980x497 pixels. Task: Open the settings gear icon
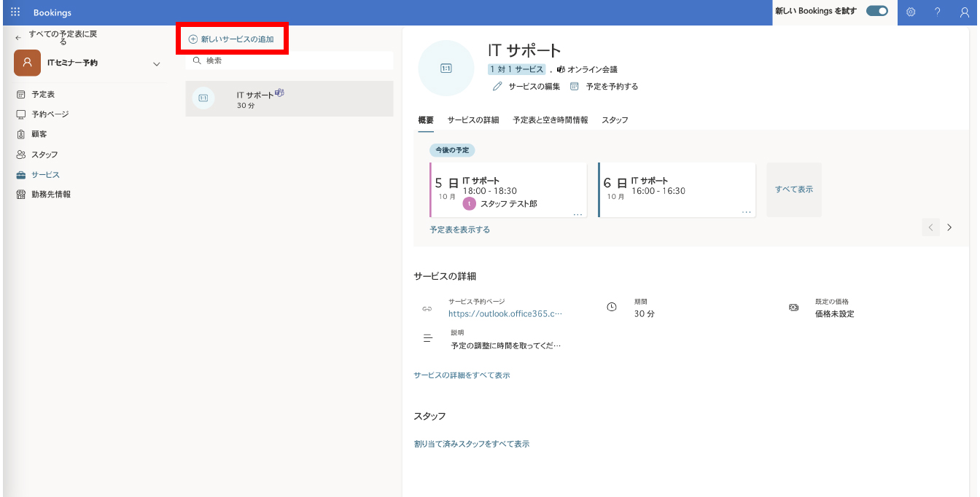(910, 12)
